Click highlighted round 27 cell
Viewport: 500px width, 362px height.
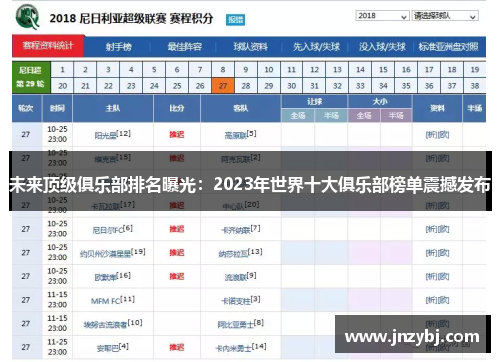coord(223,86)
